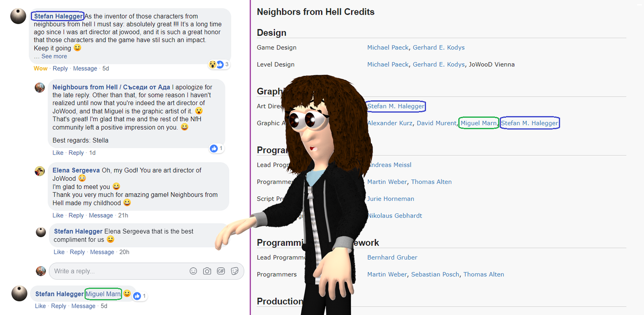644x315 pixels.
Task: Like the bottom Miguel Marn comment
Action: point(40,306)
